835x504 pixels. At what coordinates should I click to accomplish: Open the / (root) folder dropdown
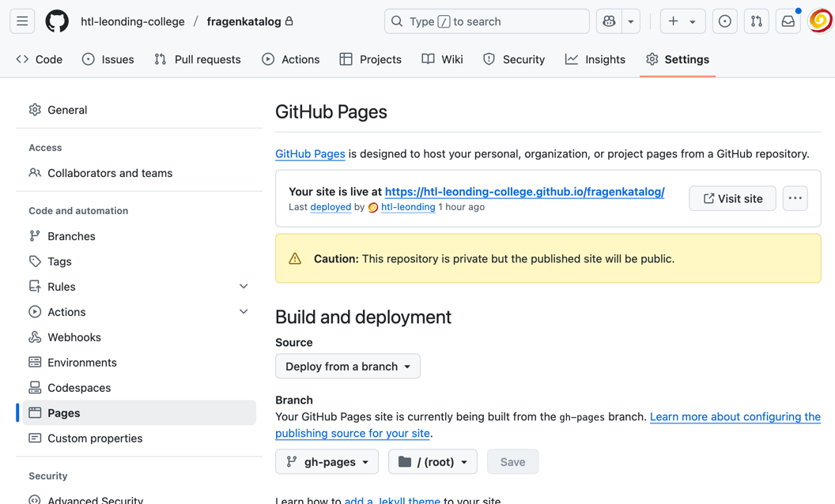[433, 462]
